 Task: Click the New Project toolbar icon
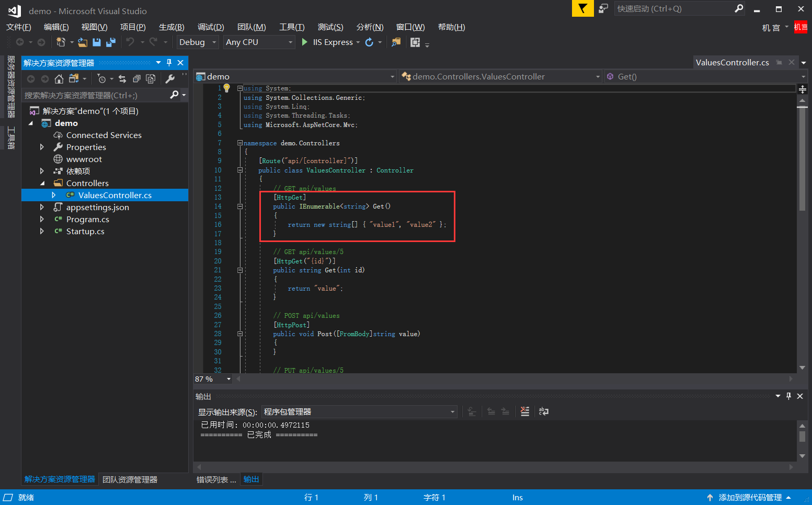[61, 42]
